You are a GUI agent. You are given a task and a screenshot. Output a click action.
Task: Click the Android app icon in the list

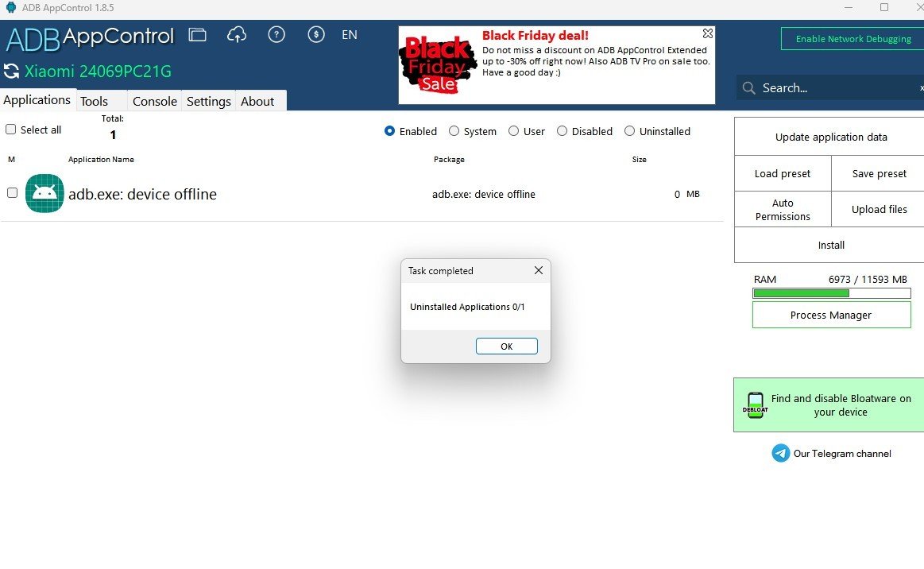tap(44, 193)
